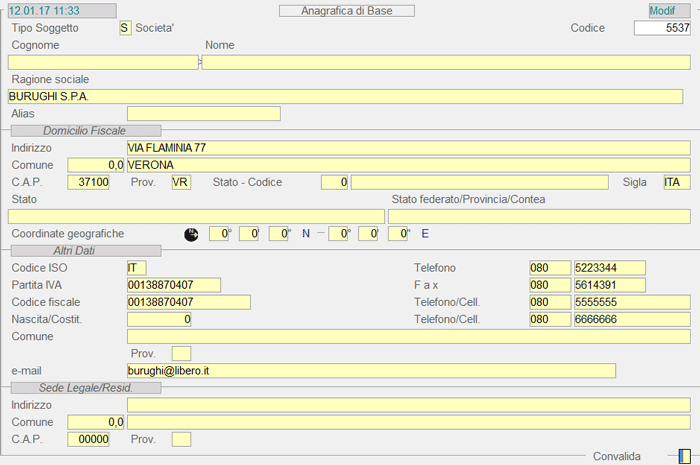Open the Sede Legale/Resid. section header

pyautogui.click(x=85, y=387)
